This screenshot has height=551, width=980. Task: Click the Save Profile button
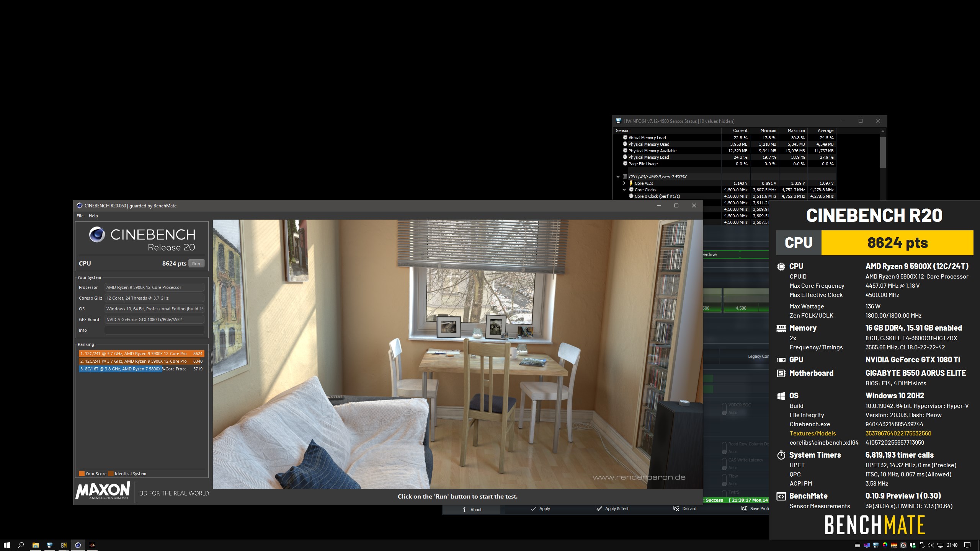point(755,509)
